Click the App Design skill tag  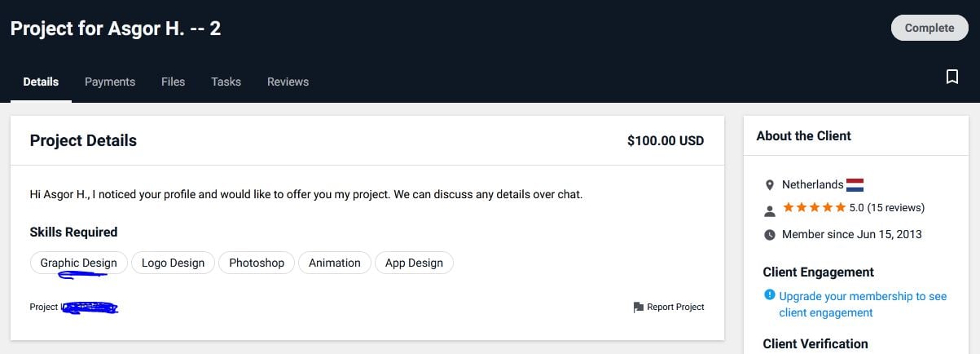(414, 263)
